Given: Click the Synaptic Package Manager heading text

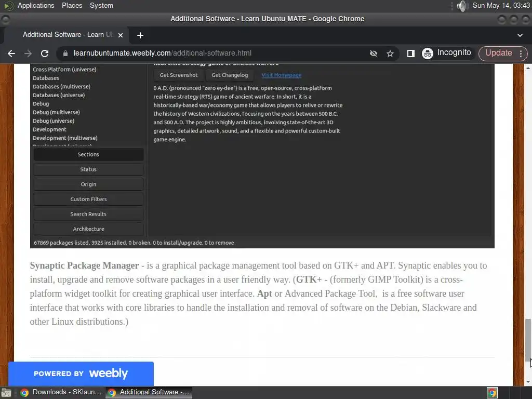Looking at the screenshot, I should 84,265.
